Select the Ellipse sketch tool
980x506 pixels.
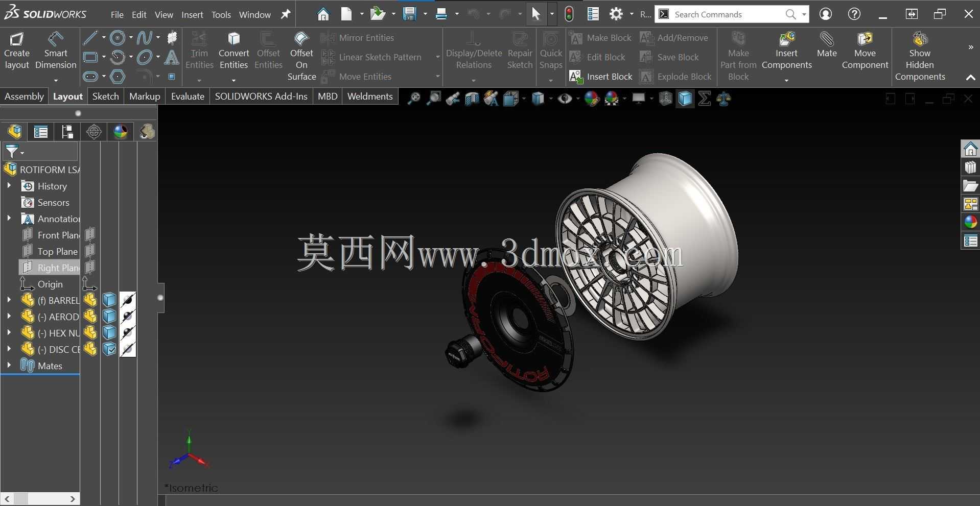click(x=145, y=57)
